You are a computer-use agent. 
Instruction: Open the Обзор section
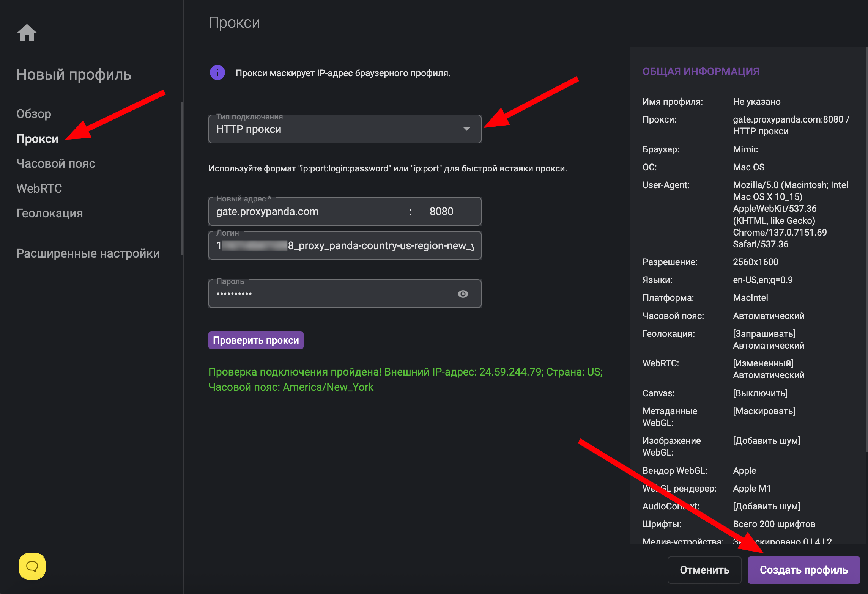click(x=34, y=114)
